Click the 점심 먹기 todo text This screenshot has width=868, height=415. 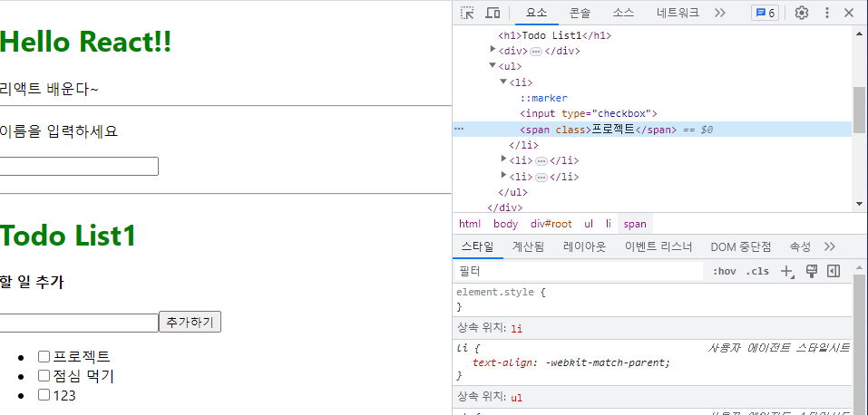[x=83, y=376]
